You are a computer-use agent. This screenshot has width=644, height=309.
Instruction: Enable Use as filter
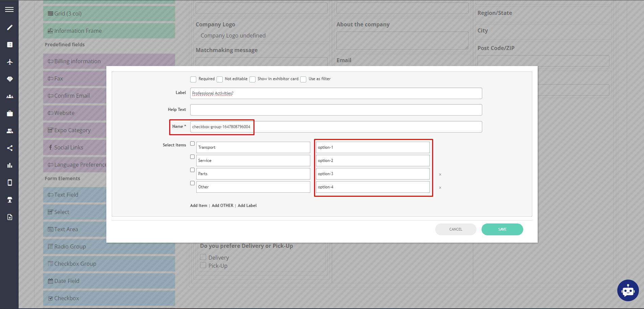303,79
